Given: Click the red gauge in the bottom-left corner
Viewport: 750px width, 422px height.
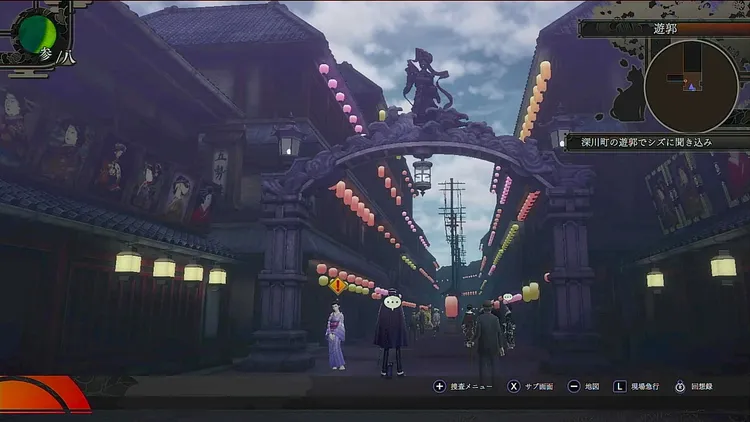Looking at the screenshot, I should pyautogui.click(x=40, y=394).
